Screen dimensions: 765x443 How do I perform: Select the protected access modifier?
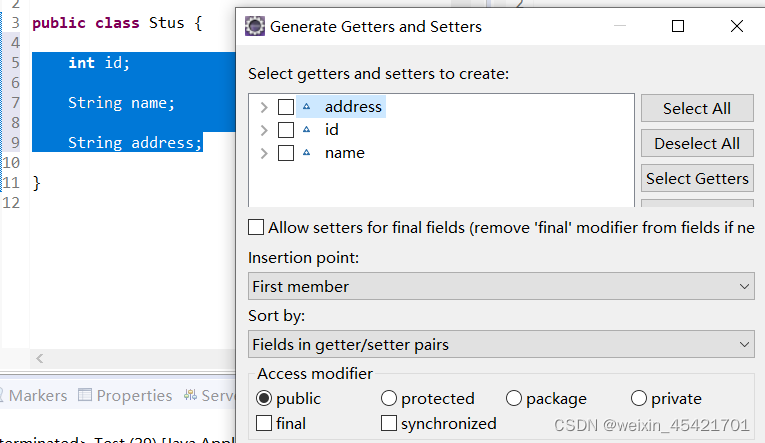coord(389,399)
